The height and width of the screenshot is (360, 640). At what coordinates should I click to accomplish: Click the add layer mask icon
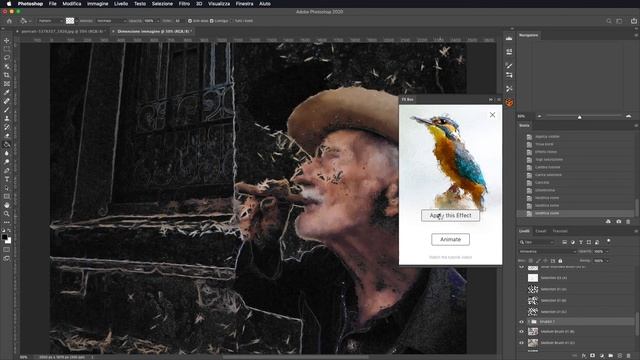pyautogui.click(x=593, y=356)
